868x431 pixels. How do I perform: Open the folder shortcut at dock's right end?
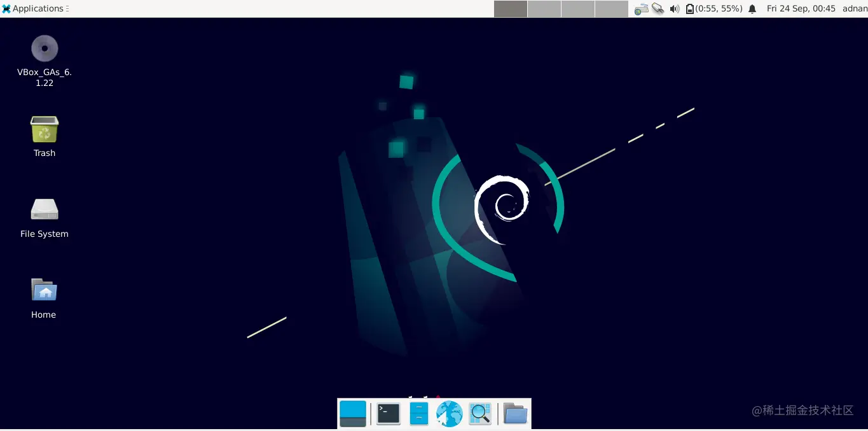coord(514,413)
